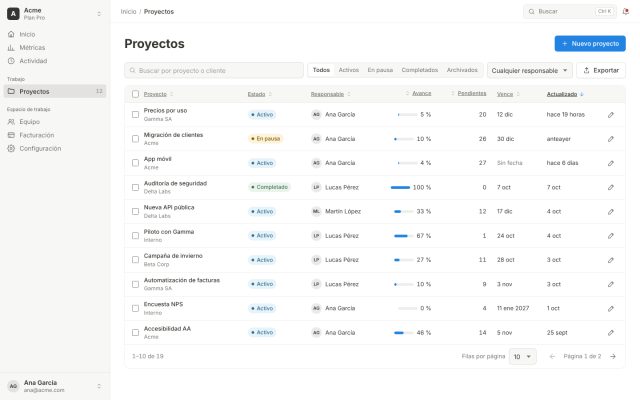
Task: Check the Precios por uso row
Action: coord(136,115)
